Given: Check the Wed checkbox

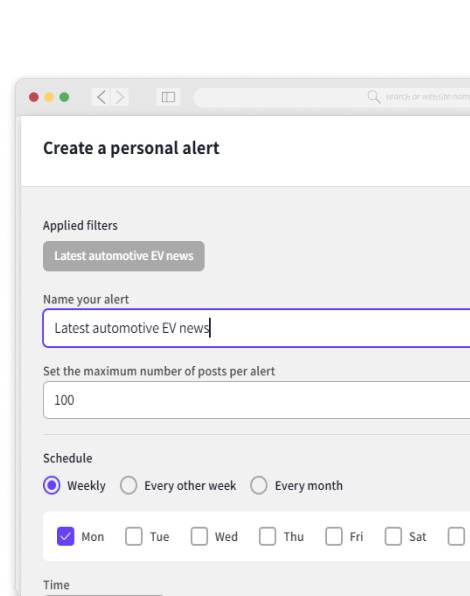Looking at the screenshot, I should click(199, 536).
